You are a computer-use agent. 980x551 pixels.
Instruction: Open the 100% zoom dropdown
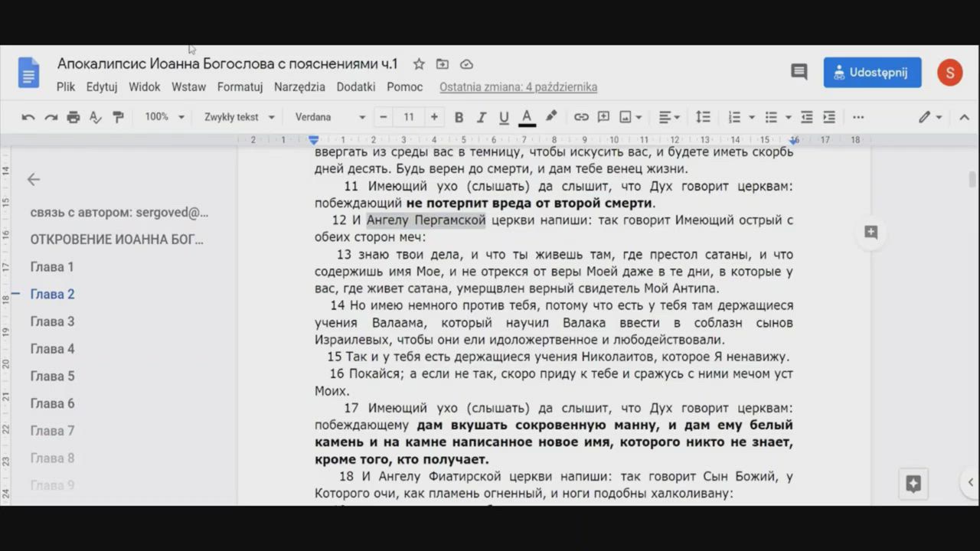[165, 117]
